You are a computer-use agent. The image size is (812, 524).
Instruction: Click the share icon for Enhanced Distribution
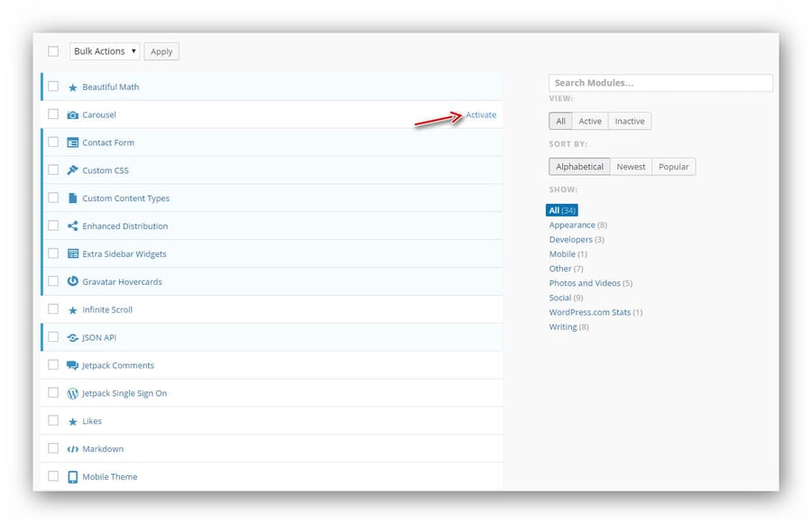(72, 225)
